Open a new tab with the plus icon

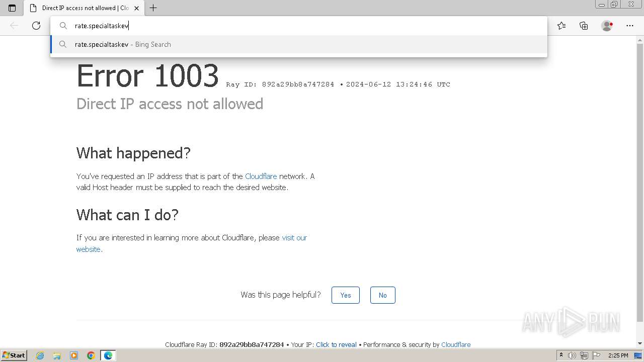pyautogui.click(x=153, y=8)
